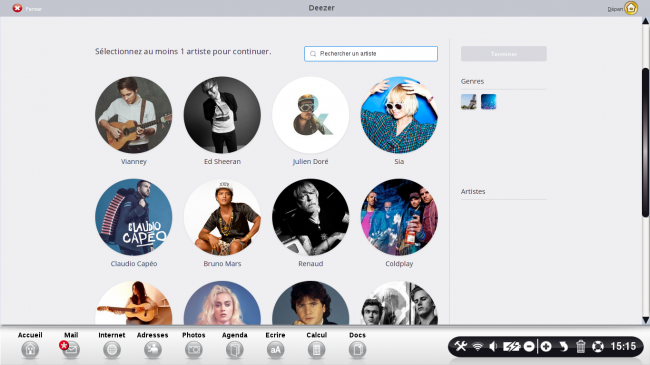Click the Terminer button

pos(504,54)
